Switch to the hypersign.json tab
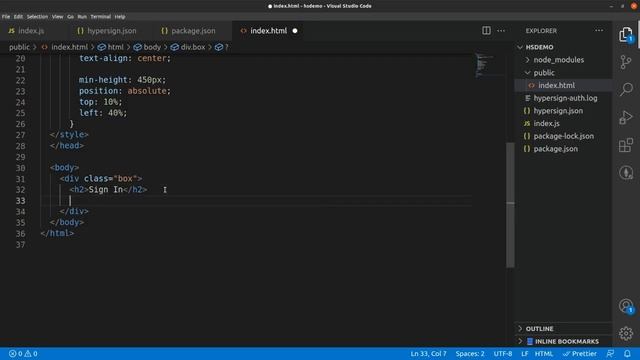 (x=107, y=31)
